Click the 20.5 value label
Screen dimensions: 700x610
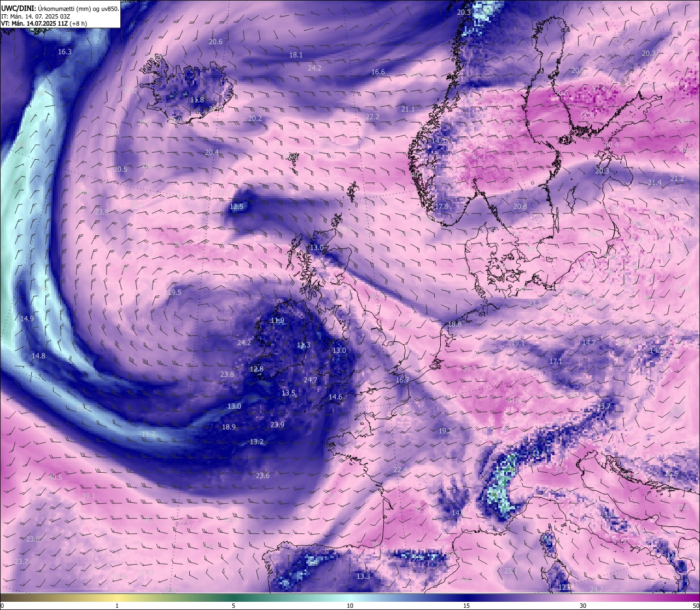pos(120,169)
